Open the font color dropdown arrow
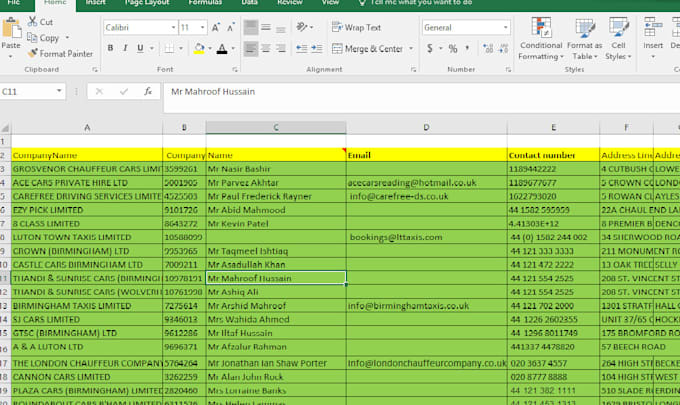The width and height of the screenshot is (680, 405). [233, 48]
